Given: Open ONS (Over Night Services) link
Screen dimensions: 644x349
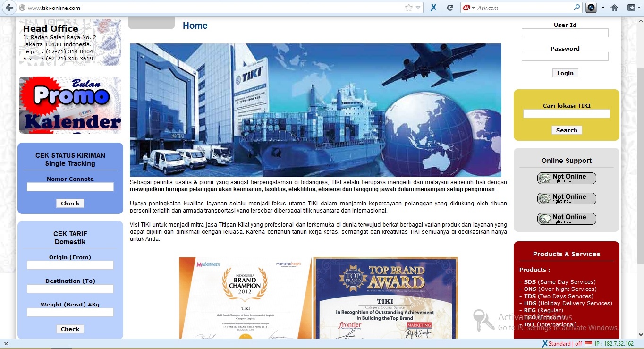Looking at the screenshot, I should pos(560,289).
